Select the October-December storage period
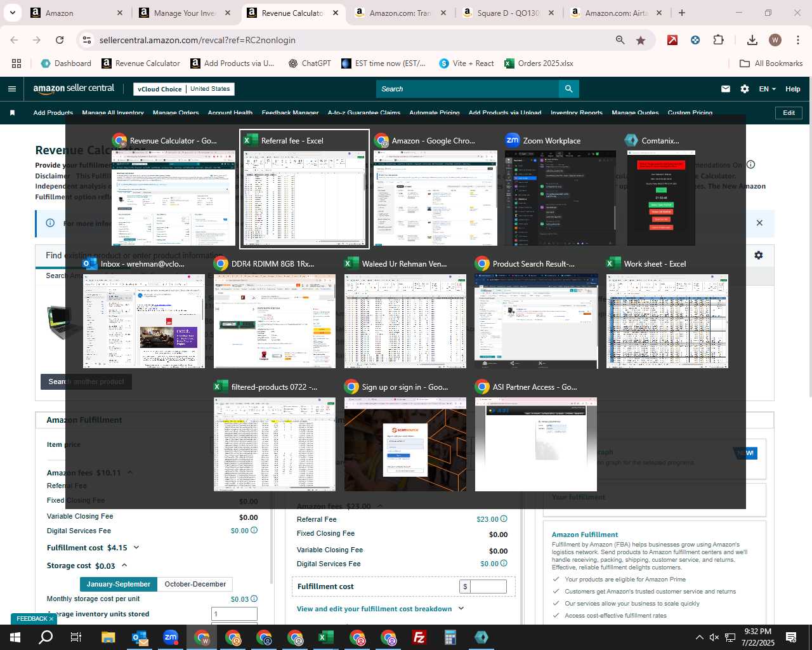812x650 pixels. pyautogui.click(x=195, y=584)
